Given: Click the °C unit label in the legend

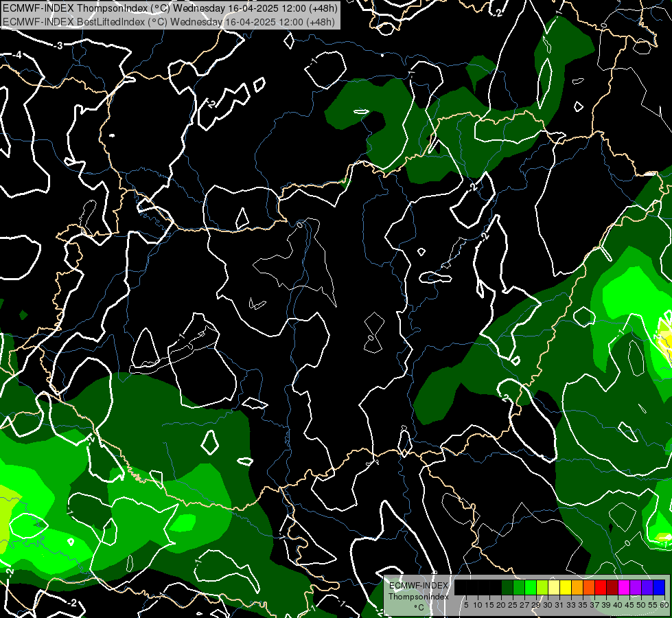Looking at the screenshot, I should (419, 608).
